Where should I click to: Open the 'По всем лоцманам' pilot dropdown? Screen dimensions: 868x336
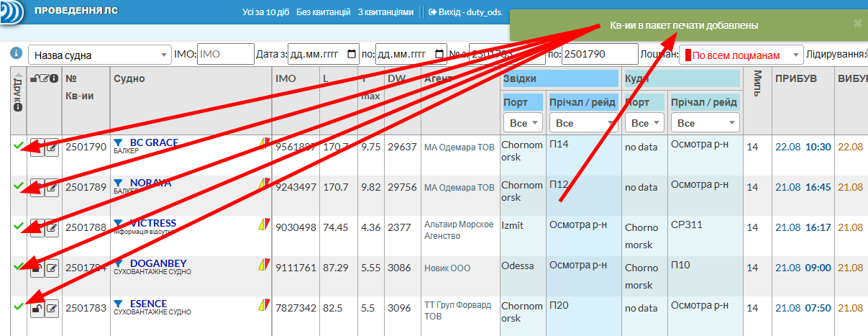[741, 55]
